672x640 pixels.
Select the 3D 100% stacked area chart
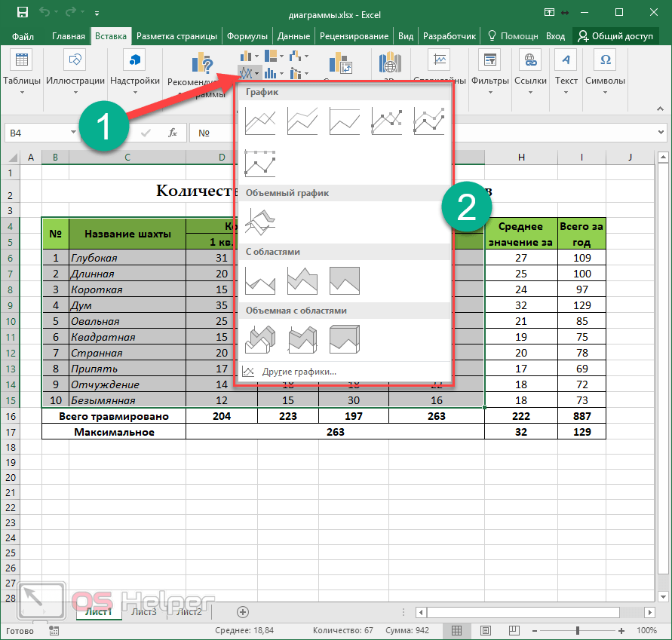click(x=345, y=339)
